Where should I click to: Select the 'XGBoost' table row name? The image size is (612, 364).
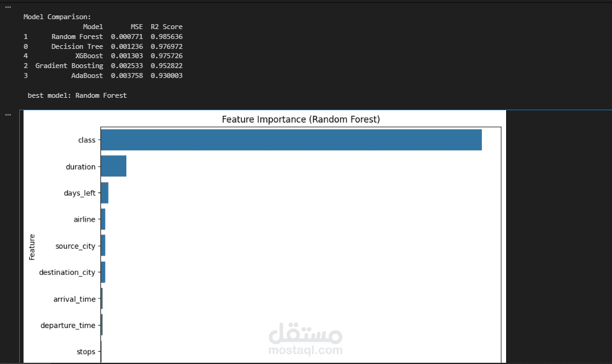tap(89, 56)
